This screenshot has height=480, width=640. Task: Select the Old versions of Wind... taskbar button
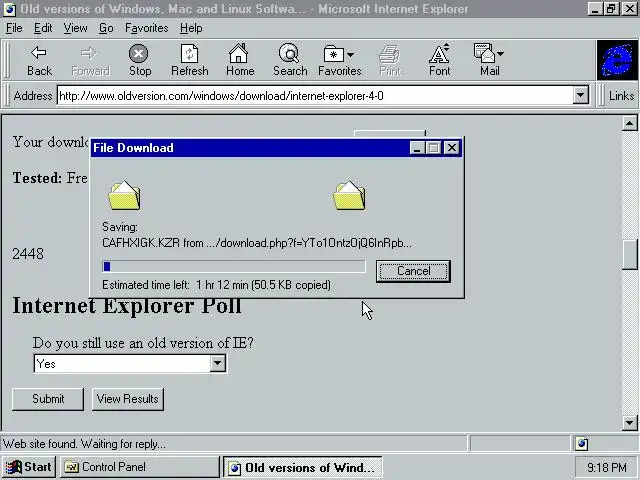point(302,467)
